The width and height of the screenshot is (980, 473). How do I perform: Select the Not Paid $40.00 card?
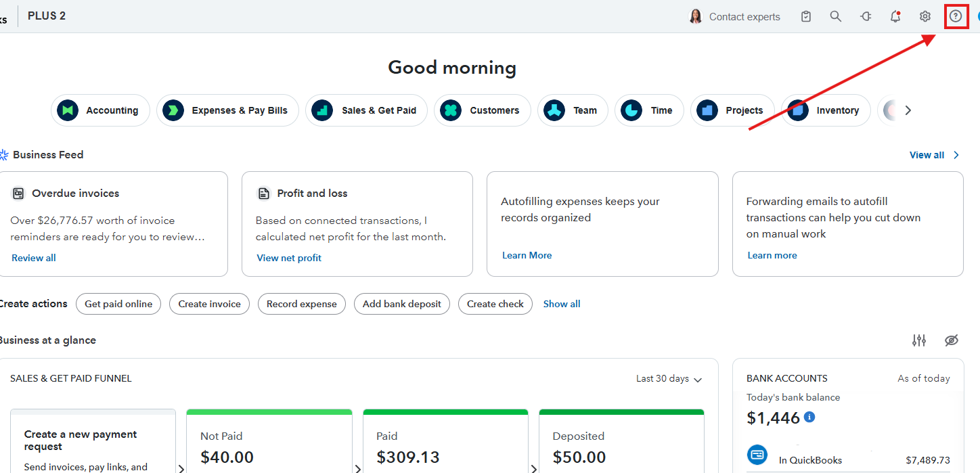[269, 447]
